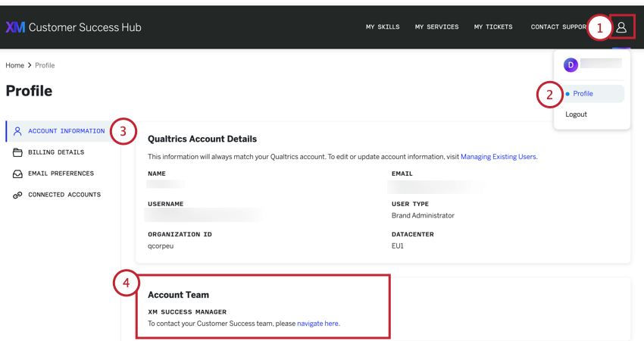Click the 'DATACENTER' label
This screenshot has height=341, width=644.
[x=412, y=235]
